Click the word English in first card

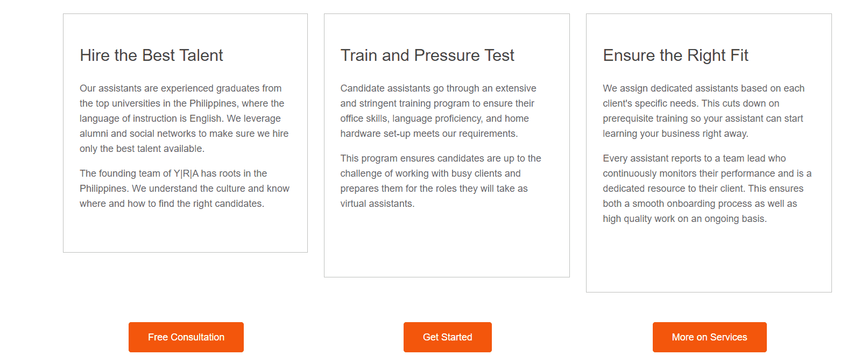click(x=206, y=119)
